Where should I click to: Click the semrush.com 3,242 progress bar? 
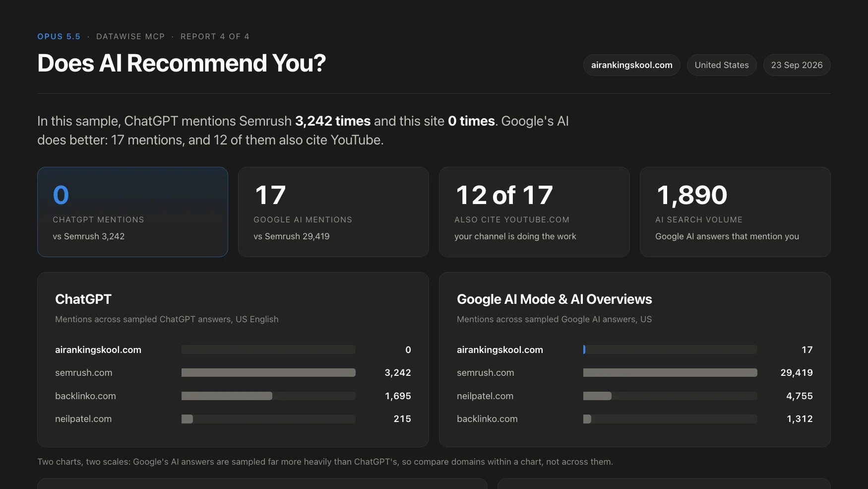click(x=268, y=372)
